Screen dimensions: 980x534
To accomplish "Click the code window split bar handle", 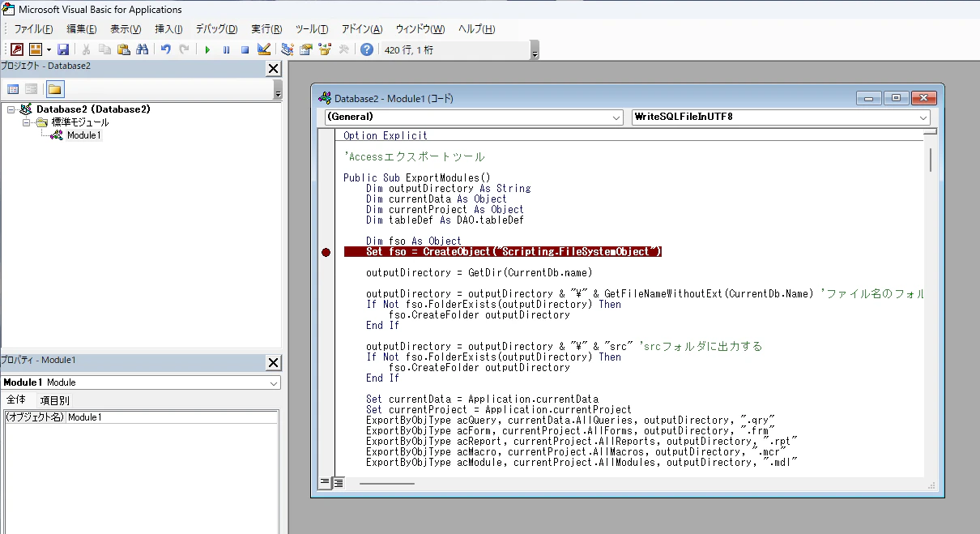I will (931, 130).
